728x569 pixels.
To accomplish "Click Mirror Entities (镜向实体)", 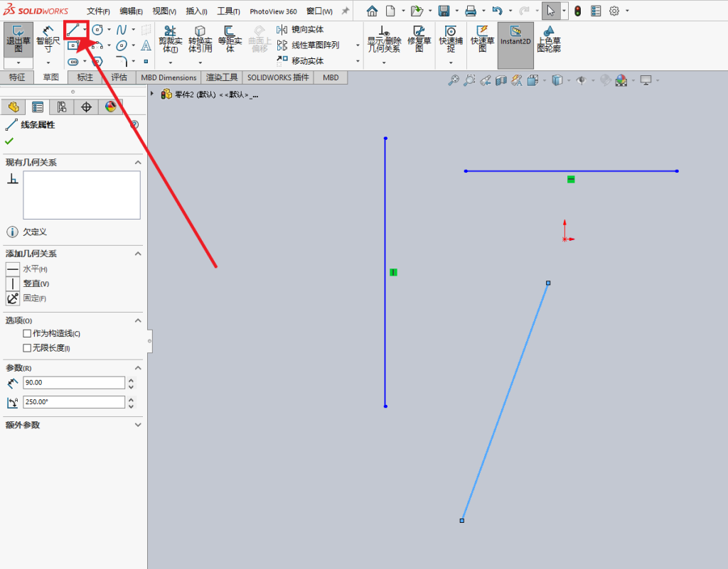I will click(301, 30).
